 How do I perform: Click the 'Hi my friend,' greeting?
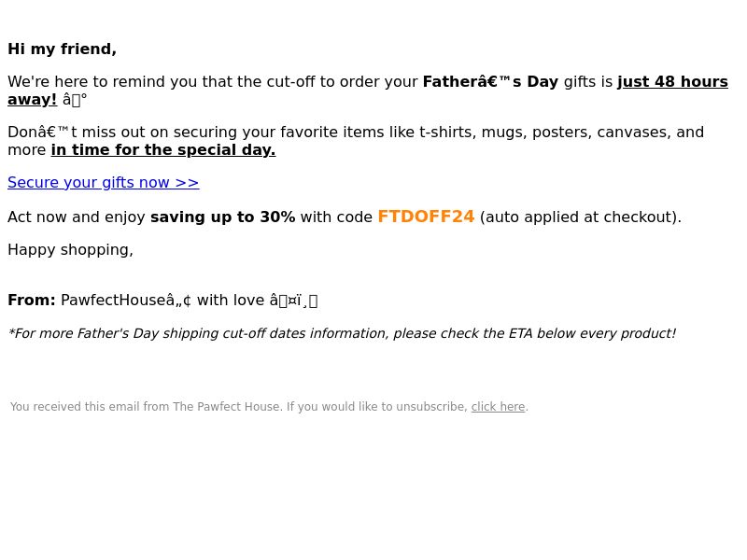click(62, 49)
